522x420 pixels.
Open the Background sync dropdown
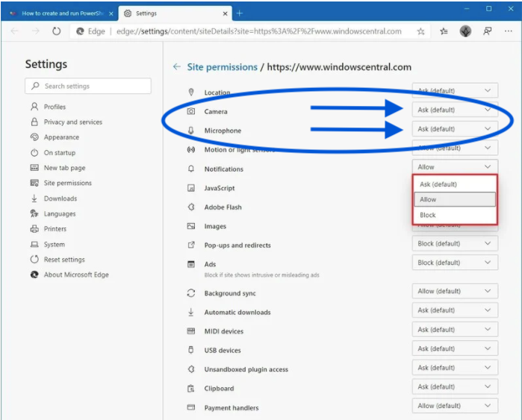click(x=455, y=291)
